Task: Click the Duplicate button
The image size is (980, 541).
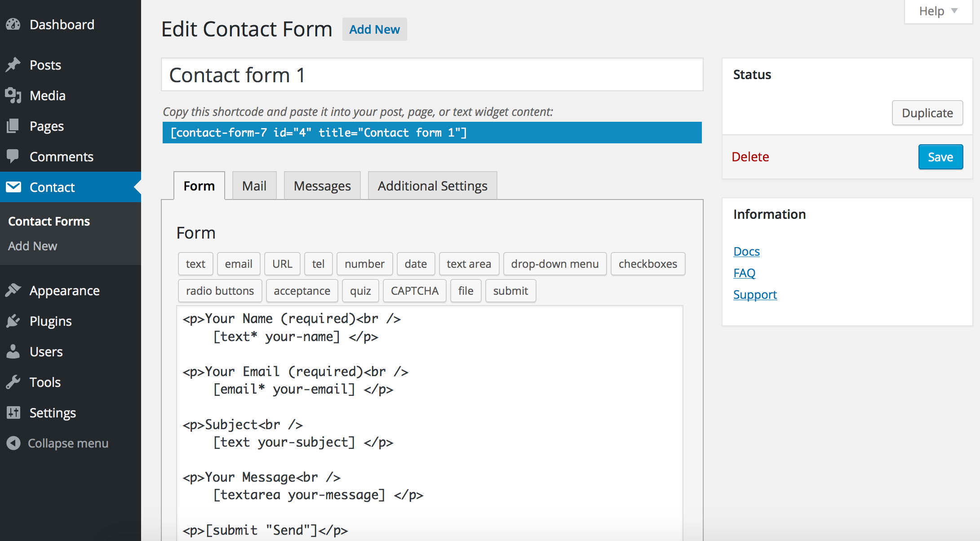Action: tap(927, 112)
